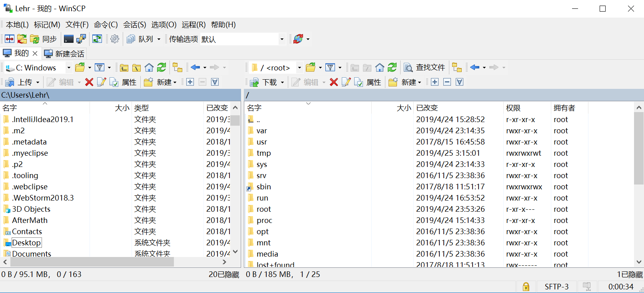Image resolution: width=644 pixels, height=293 pixels.
Task: Open the 本地(L) menu
Action: pos(17,25)
